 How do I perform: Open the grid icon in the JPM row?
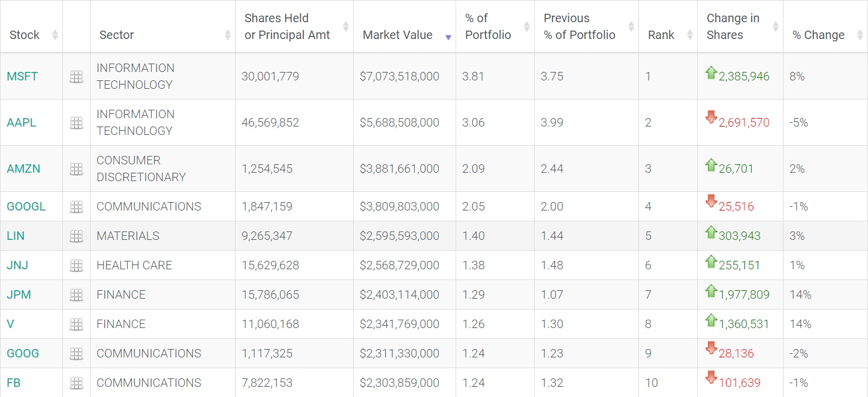pos(76,295)
